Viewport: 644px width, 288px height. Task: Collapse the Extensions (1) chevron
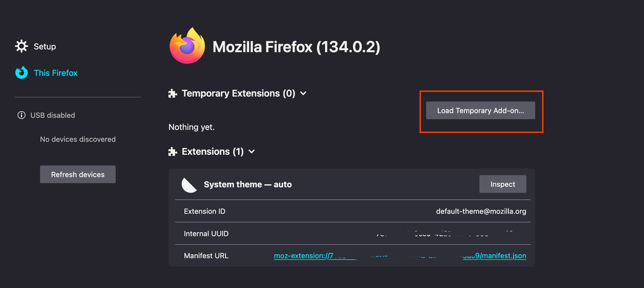pos(252,152)
